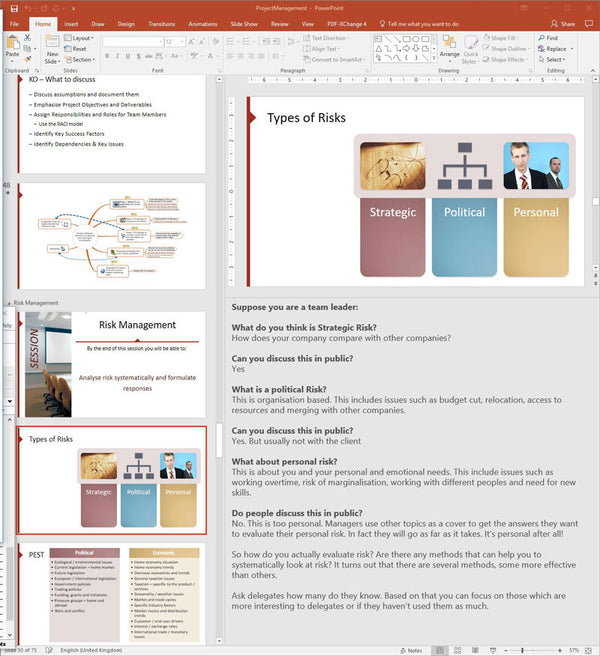600x656 pixels.
Task: Toggle Align Left paragraph alignment
Action: (x=230, y=56)
